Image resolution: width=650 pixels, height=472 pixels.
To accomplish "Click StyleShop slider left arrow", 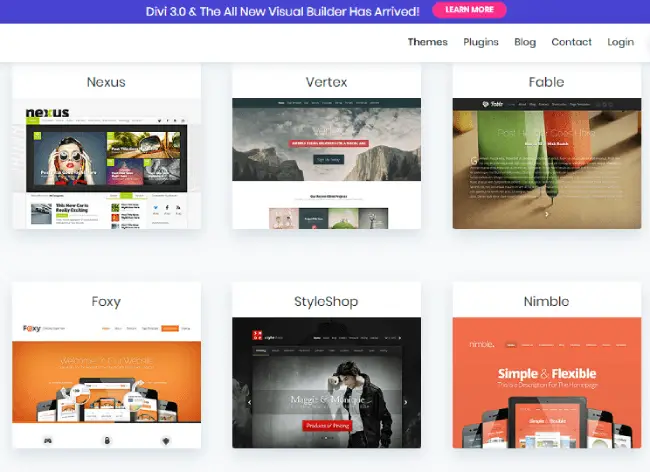I will 249,402.
